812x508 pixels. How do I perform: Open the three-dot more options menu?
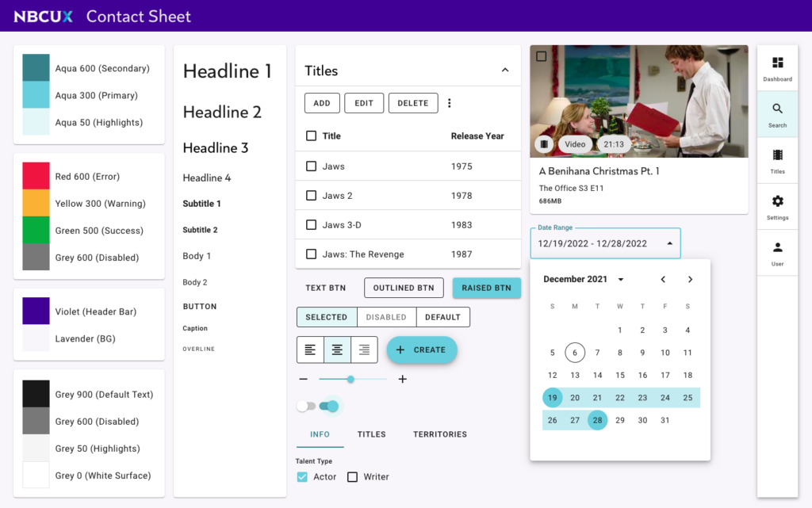click(450, 103)
